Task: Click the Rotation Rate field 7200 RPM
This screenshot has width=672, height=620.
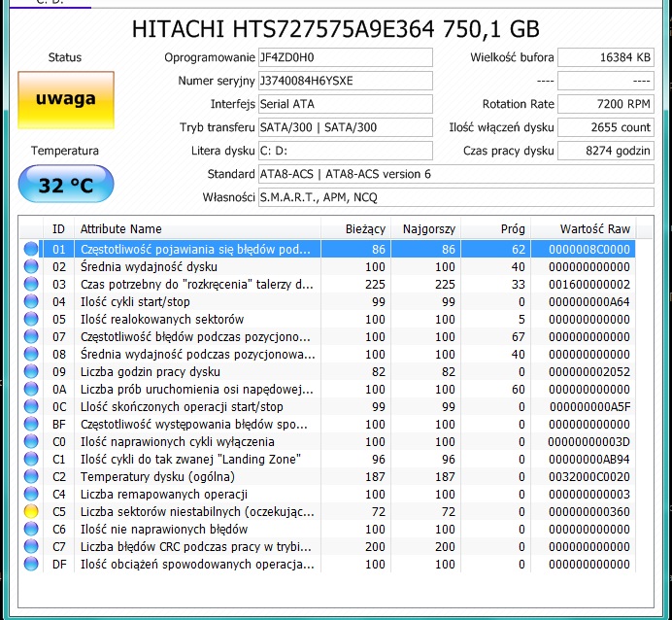Action: [606, 104]
